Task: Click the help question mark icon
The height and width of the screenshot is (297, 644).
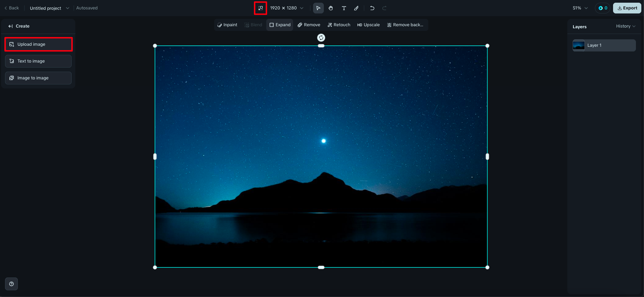Action: click(11, 284)
